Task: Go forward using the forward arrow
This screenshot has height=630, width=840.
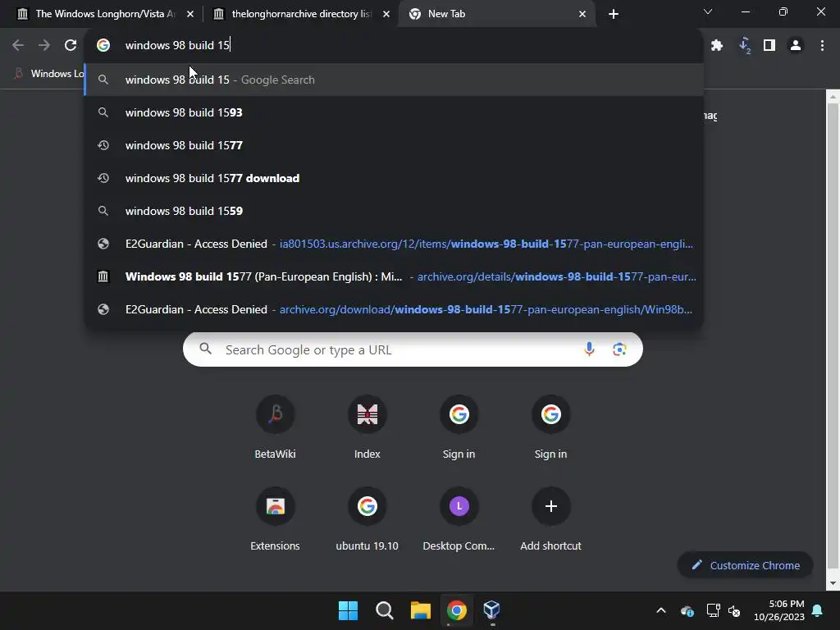Action: [x=44, y=45]
